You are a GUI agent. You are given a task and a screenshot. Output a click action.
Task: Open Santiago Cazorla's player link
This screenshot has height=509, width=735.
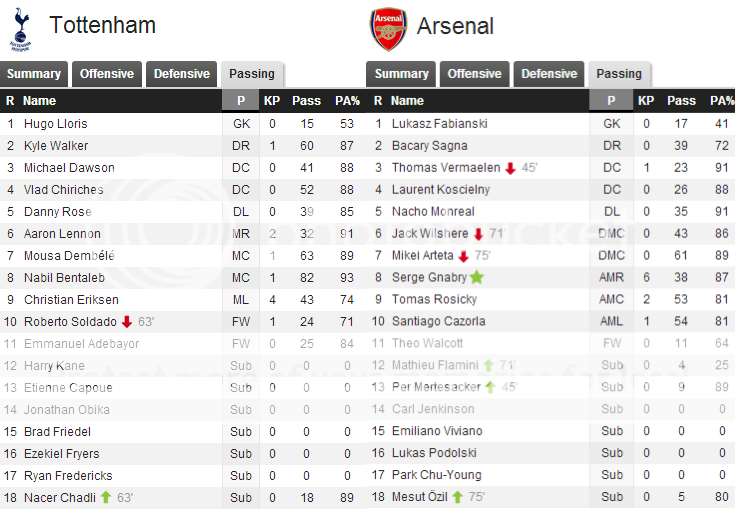tap(438, 322)
